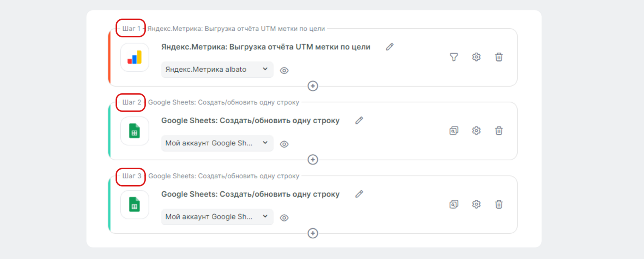Image resolution: width=644 pixels, height=259 pixels.
Task: Open the filter for step 1
Action: click(x=454, y=57)
